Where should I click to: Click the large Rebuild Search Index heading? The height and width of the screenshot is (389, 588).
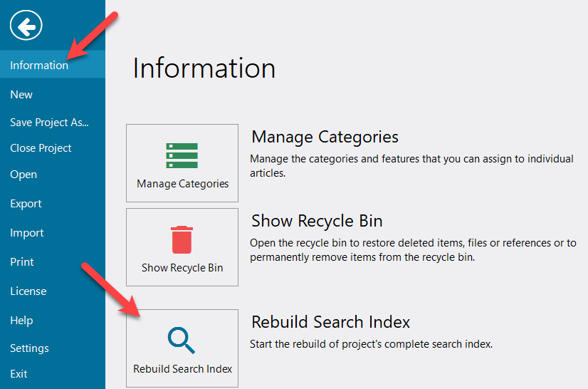(330, 322)
